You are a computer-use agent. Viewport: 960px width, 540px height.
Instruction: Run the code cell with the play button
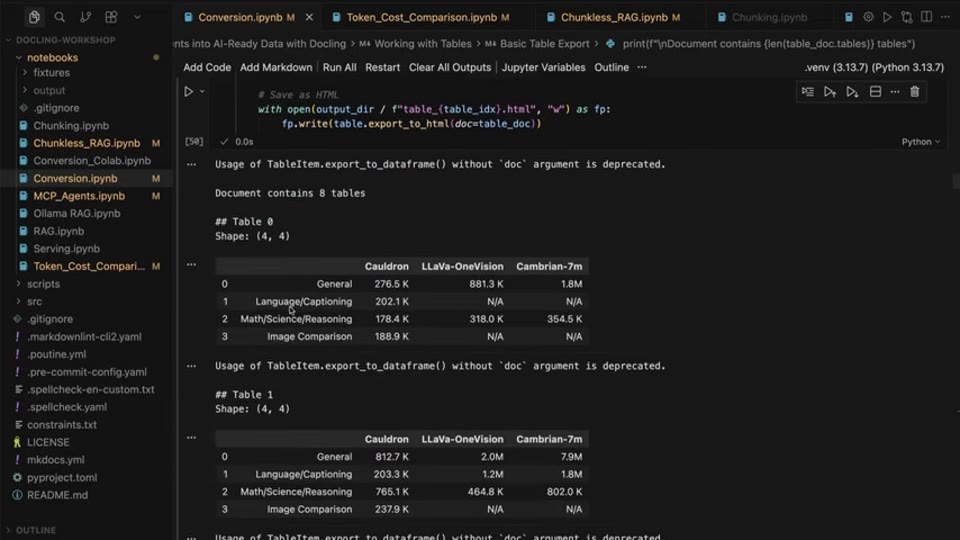click(189, 92)
